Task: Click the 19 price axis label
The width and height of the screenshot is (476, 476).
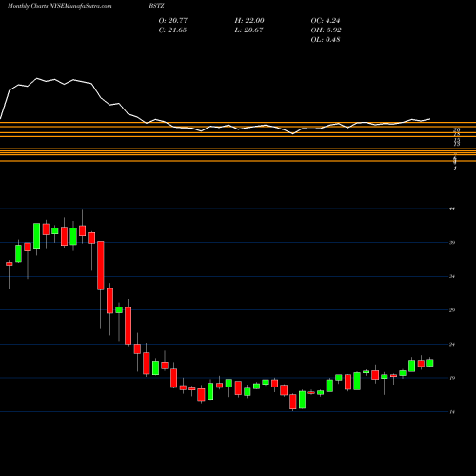Action: 452,378
